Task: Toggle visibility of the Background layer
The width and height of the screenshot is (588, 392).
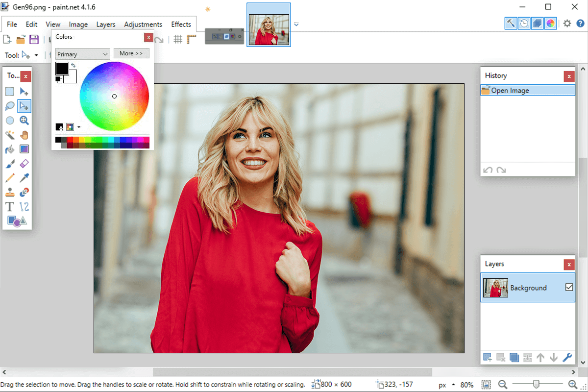Action: tap(569, 288)
